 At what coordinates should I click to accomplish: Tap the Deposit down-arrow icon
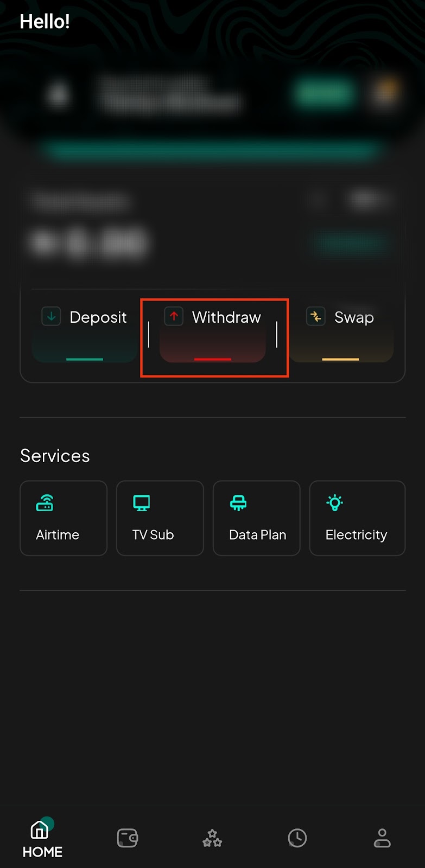tap(51, 316)
